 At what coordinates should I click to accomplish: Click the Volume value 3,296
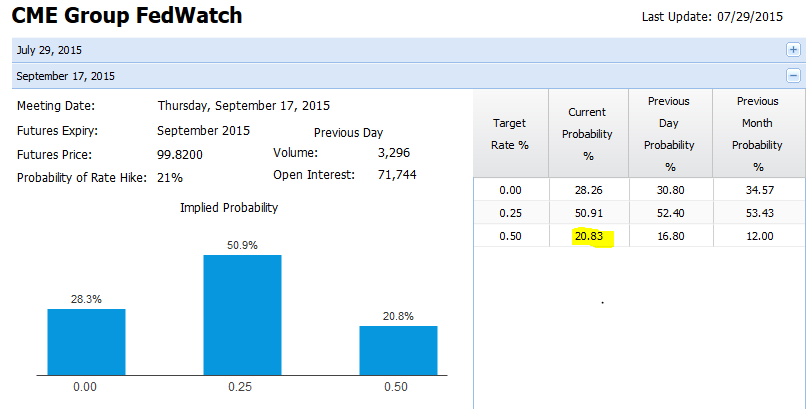[394, 153]
